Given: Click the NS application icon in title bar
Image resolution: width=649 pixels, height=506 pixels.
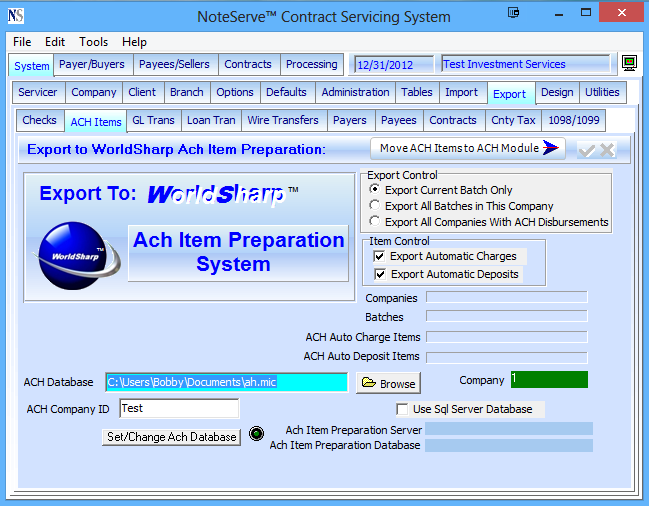Looking at the screenshot, I should point(15,16).
